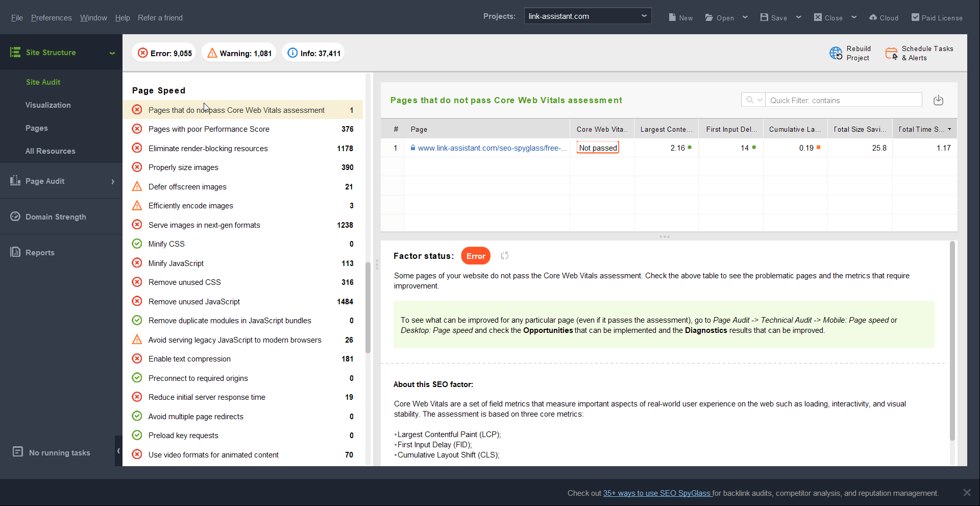Click the Error factor status badge
Screen dimensions: 980x506
click(x=476, y=256)
